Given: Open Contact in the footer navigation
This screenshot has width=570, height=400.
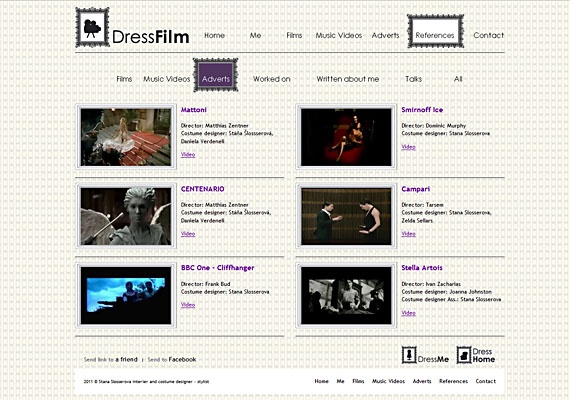Looking at the screenshot, I should click(486, 381).
